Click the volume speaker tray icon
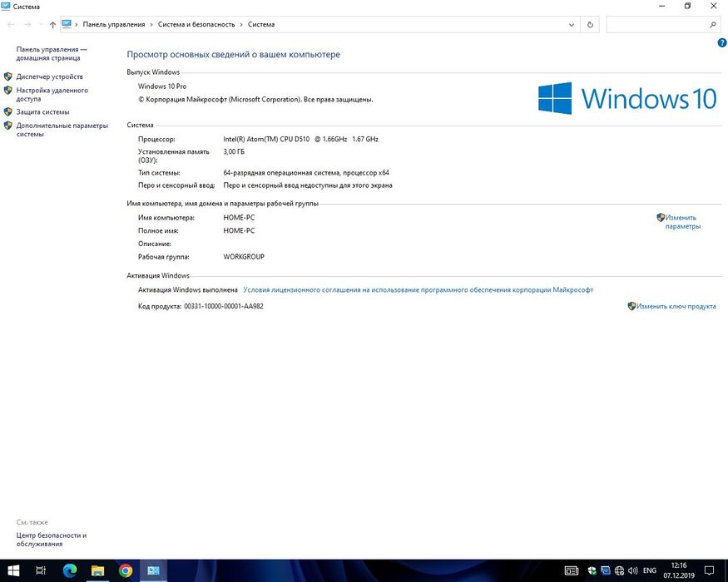 pos(632,571)
